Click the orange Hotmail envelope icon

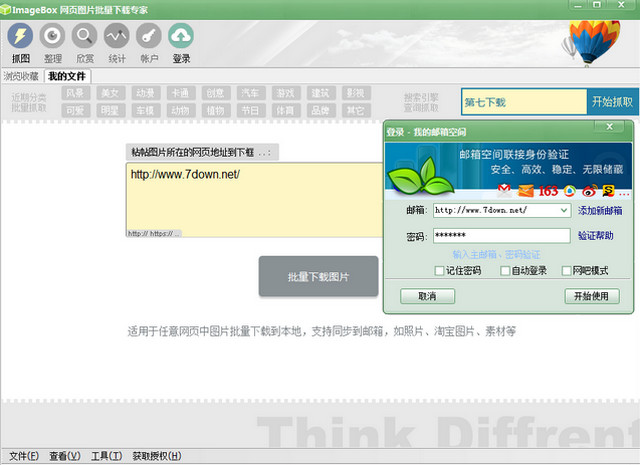click(x=526, y=191)
